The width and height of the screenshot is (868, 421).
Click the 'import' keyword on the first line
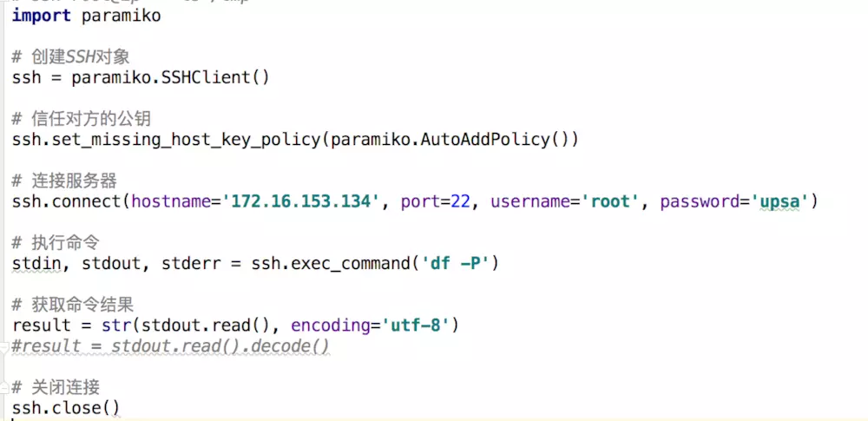coord(42,16)
